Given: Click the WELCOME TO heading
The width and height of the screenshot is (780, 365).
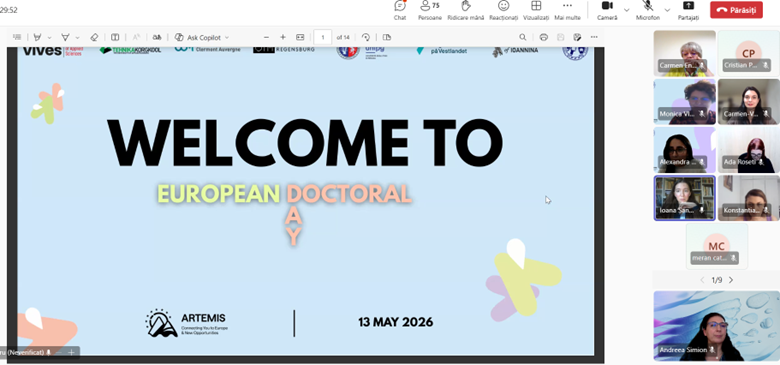Looking at the screenshot, I should coord(305,143).
